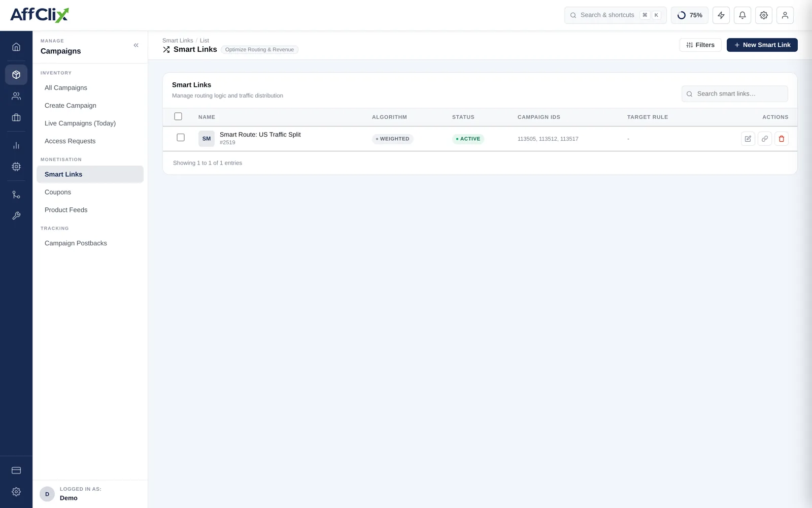The image size is (812, 508).
Task: Open the home dashboard icon in sidebar
Action: [16, 47]
